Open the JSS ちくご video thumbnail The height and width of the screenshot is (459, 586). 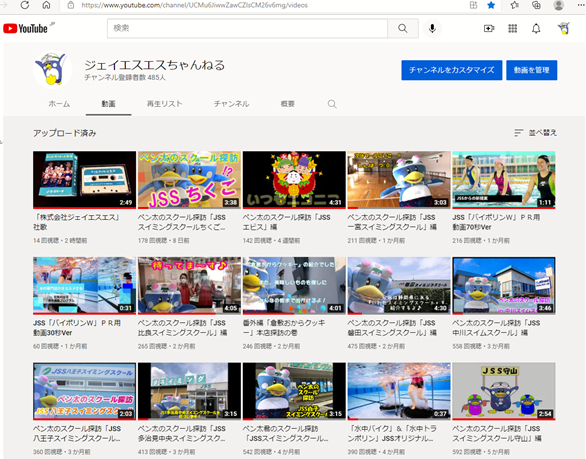[x=189, y=180]
